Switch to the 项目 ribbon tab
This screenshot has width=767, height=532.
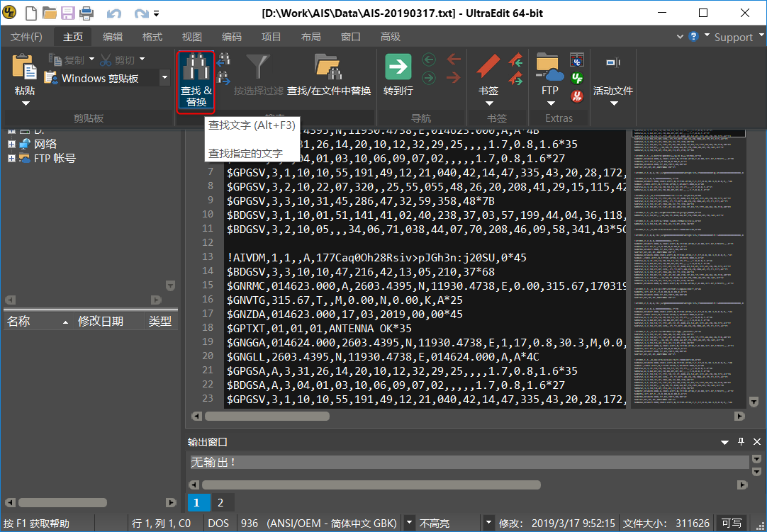point(271,37)
